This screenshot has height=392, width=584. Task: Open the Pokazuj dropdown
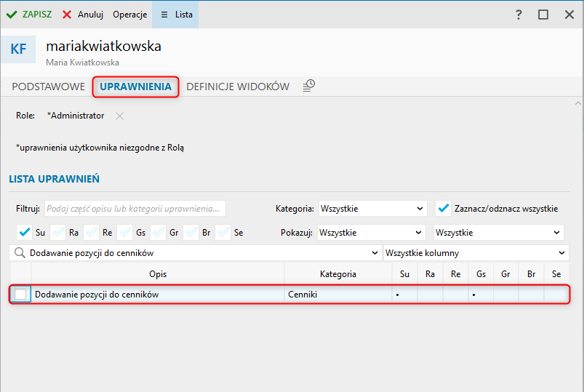372,233
